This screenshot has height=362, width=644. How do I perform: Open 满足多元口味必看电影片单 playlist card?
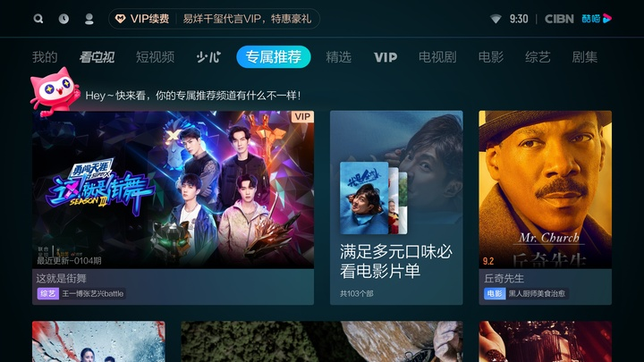coord(396,207)
